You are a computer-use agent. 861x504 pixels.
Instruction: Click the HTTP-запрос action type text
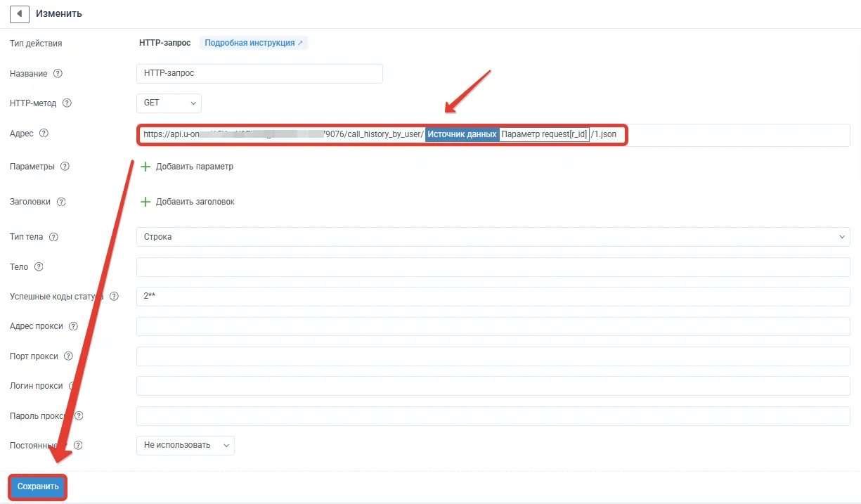pos(165,43)
